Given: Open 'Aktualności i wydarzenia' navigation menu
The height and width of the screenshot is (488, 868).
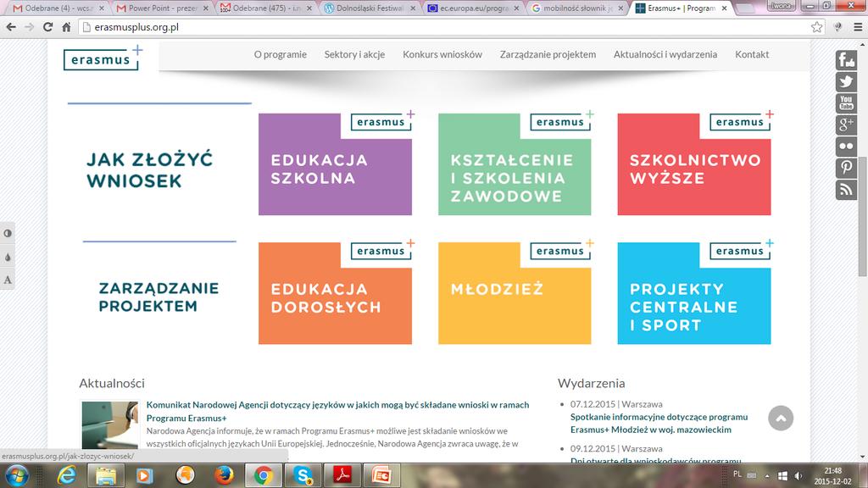Looking at the screenshot, I should click(665, 54).
